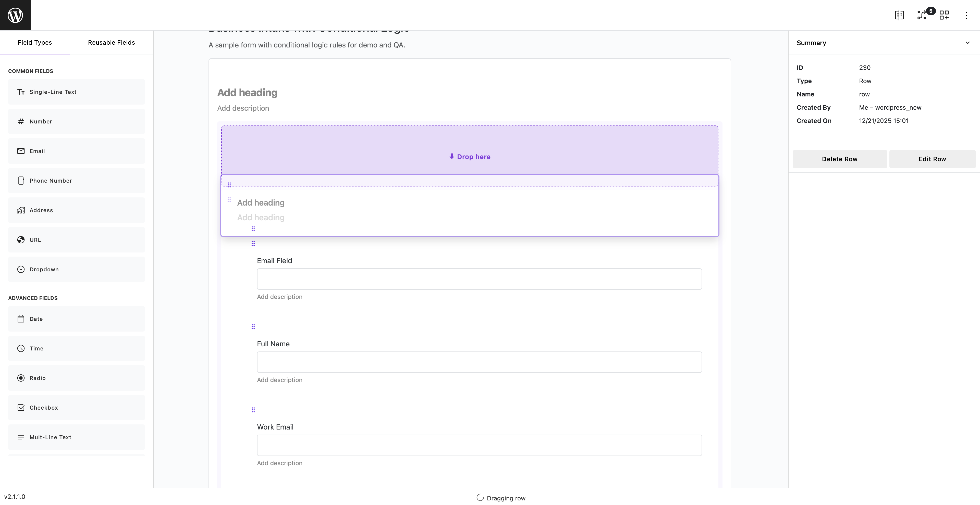Open the three-dot options menu
980x505 pixels.
tap(967, 15)
